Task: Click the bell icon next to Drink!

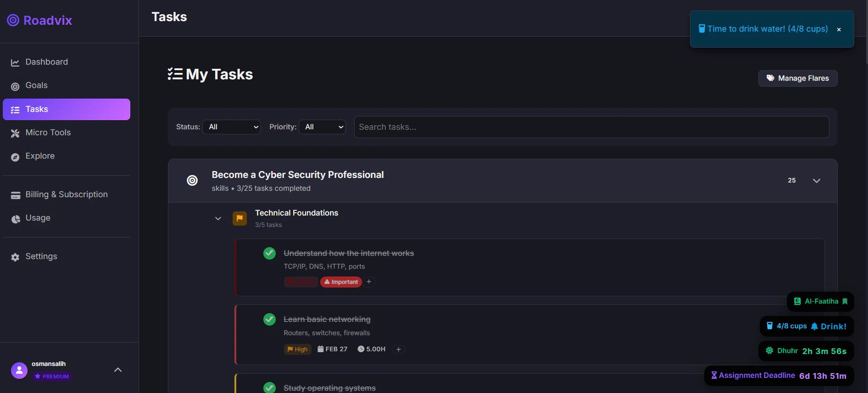Action: (814, 327)
